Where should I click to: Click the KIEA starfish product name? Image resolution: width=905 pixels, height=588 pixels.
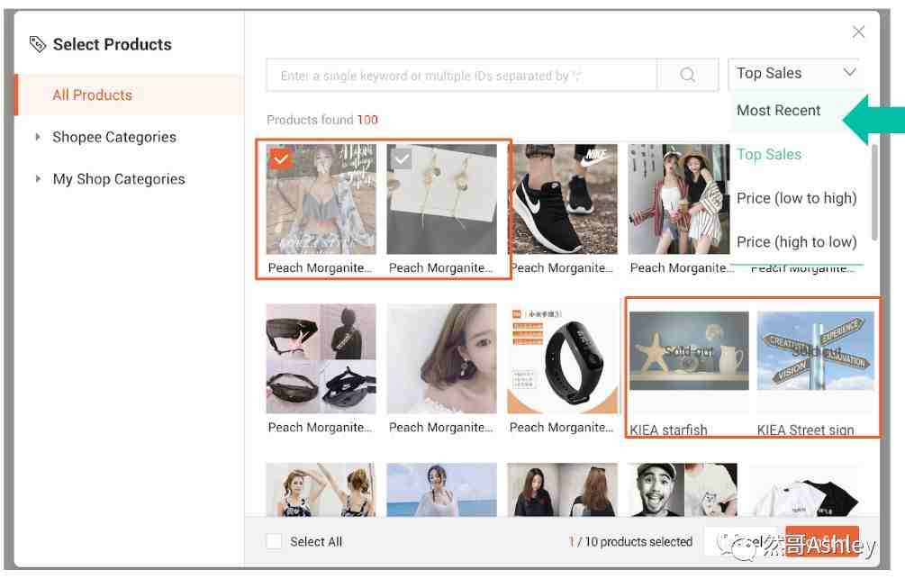pyautogui.click(x=668, y=430)
